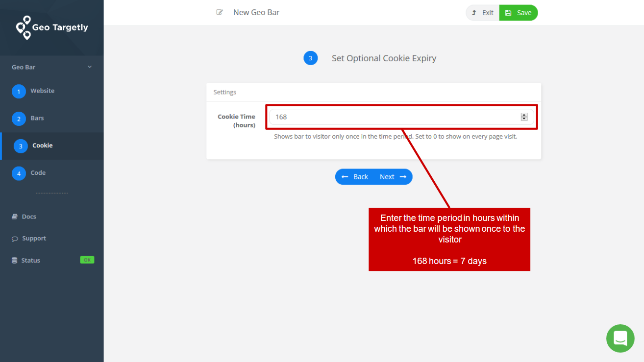
Task: Expand the Geo Bar navigation dropdown
Action: point(89,67)
